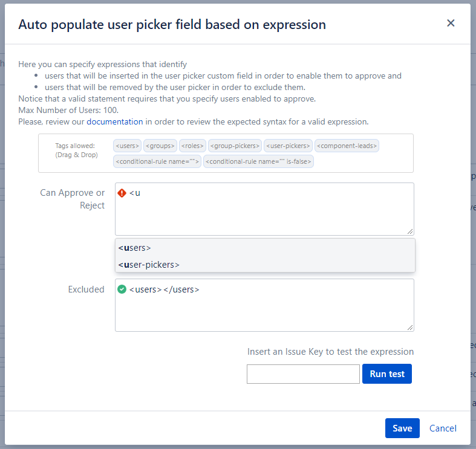Click the Issue Key test input field
Viewport: 476px width, 449px height.
[x=303, y=374]
